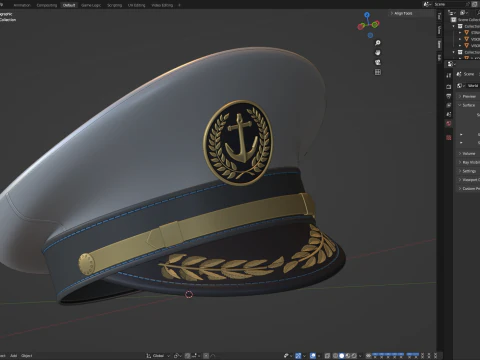Image resolution: width=480 pixels, height=360 pixels.
Task: Switch to the Game Logic workspace
Action: point(91,5)
